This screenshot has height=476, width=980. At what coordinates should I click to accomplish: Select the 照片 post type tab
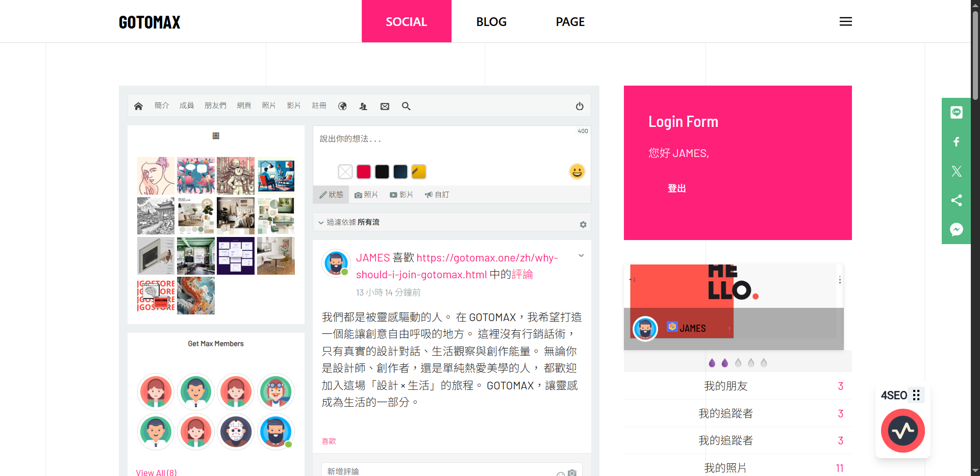click(366, 195)
